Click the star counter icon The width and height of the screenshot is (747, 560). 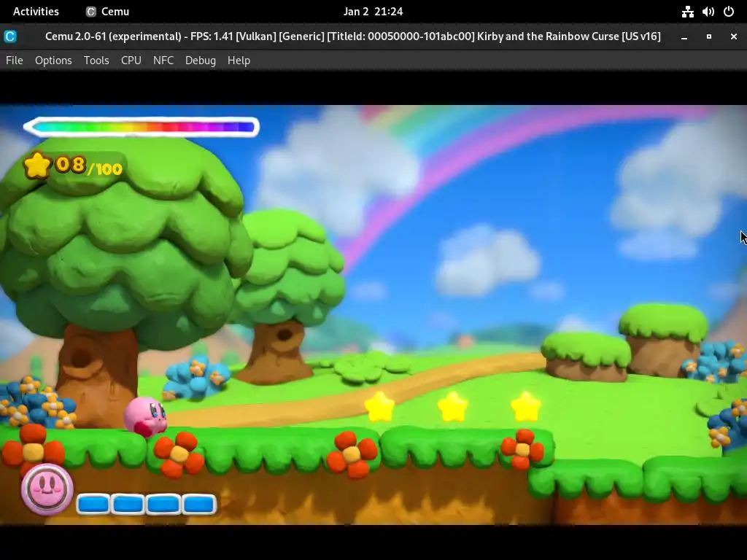pos(37,166)
